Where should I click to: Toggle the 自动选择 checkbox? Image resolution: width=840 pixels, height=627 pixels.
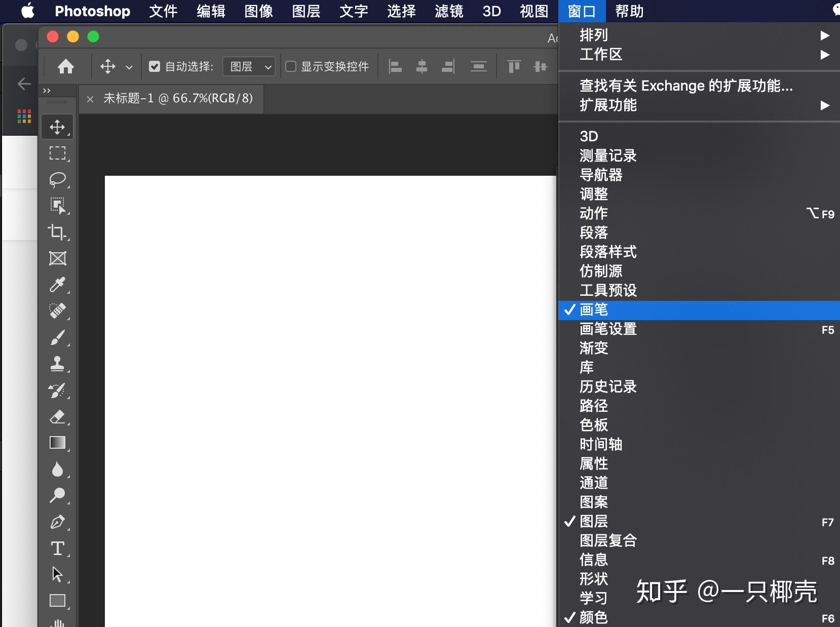(x=155, y=66)
